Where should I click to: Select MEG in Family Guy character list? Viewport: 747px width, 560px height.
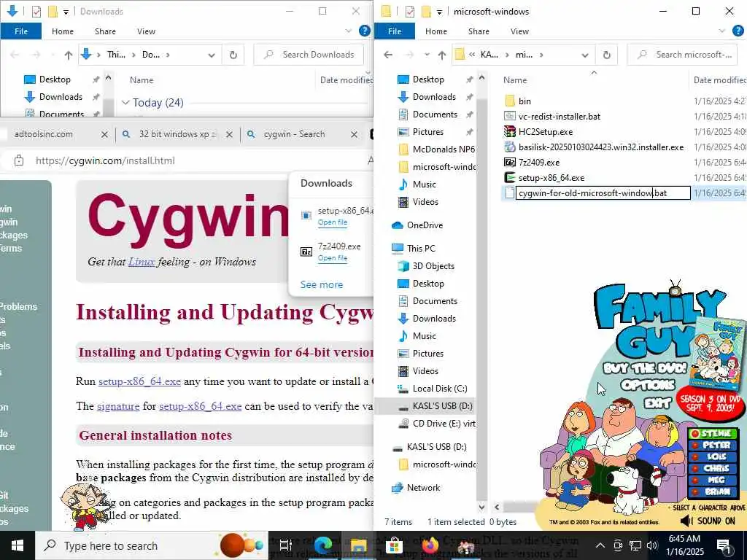(x=712, y=480)
